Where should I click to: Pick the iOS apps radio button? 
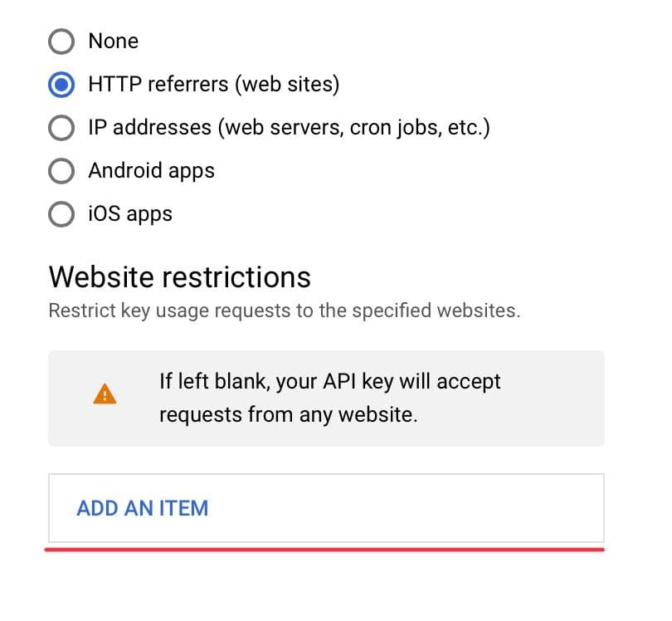(x=61, y=214)
